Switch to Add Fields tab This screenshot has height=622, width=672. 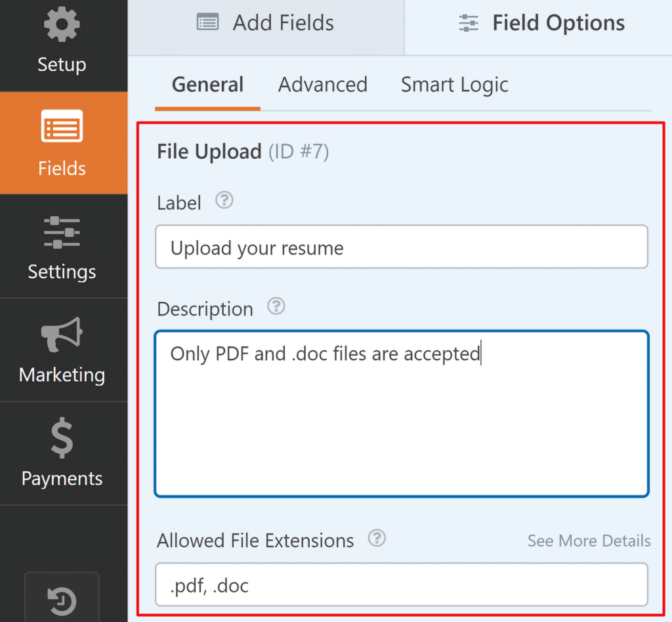266,28
